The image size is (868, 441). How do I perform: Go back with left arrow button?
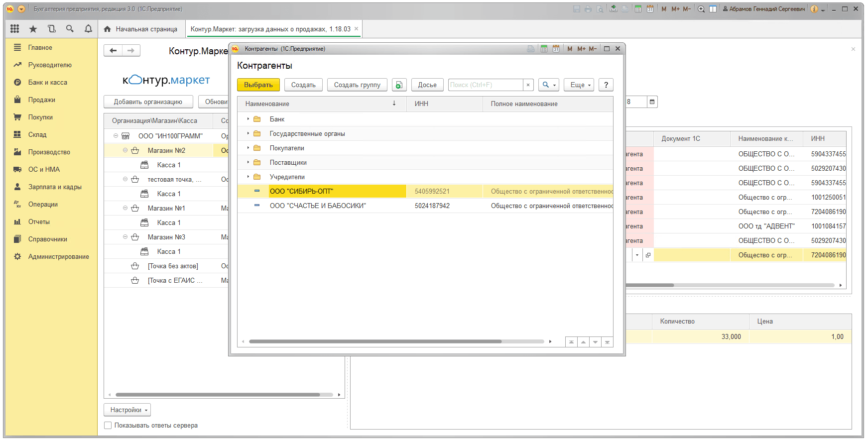click(x=113, y=50)
